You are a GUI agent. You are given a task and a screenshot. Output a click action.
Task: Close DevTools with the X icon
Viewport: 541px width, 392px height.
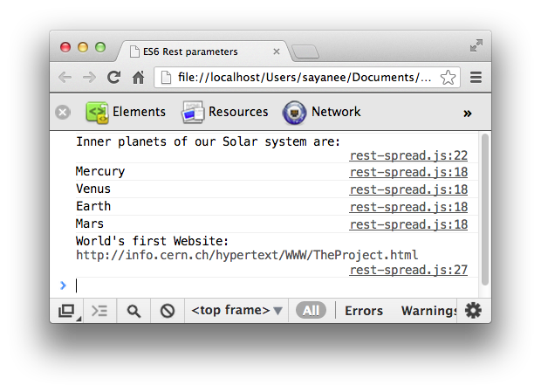pos(63,113)
